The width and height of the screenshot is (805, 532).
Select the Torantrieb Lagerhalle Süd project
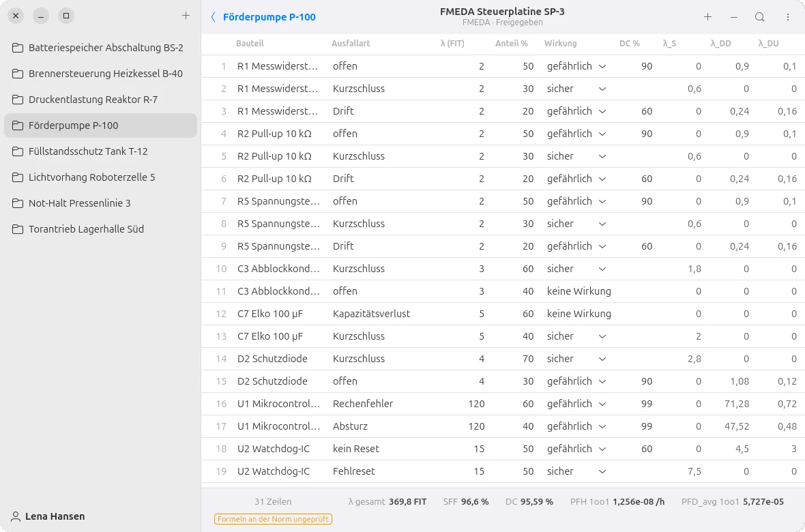[x=101, y=229]
